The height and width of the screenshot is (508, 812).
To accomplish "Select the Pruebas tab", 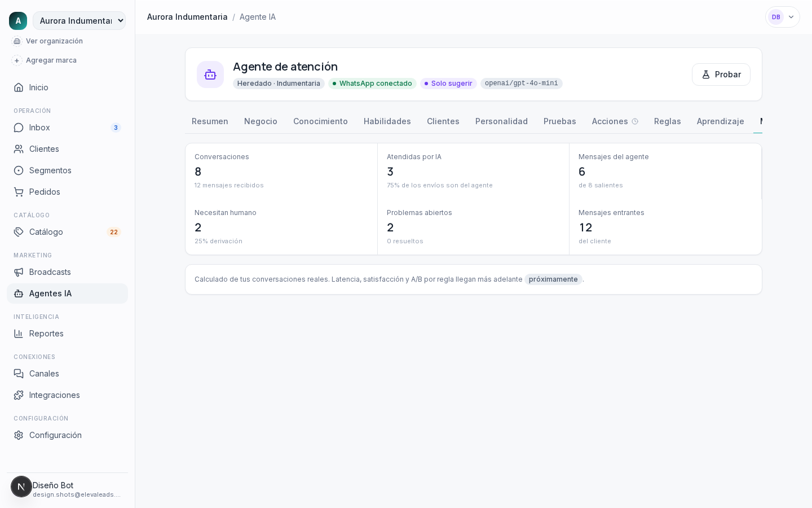I will click(560, 121).
